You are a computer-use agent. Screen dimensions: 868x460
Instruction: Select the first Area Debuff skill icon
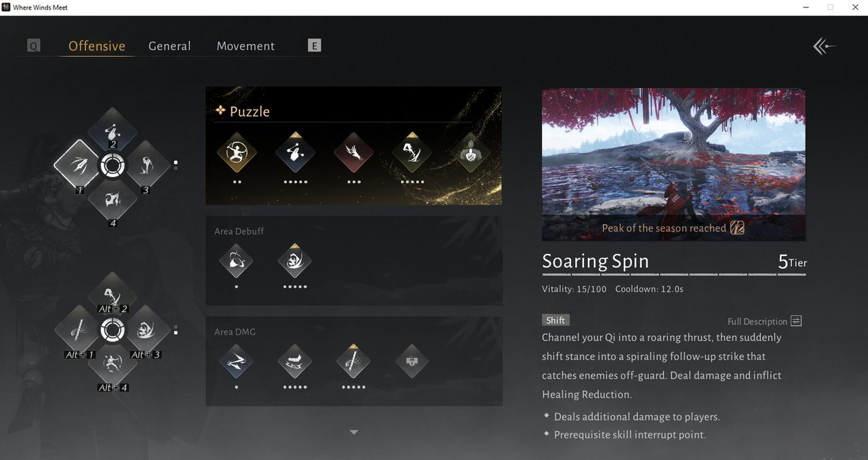pos(237,261)
